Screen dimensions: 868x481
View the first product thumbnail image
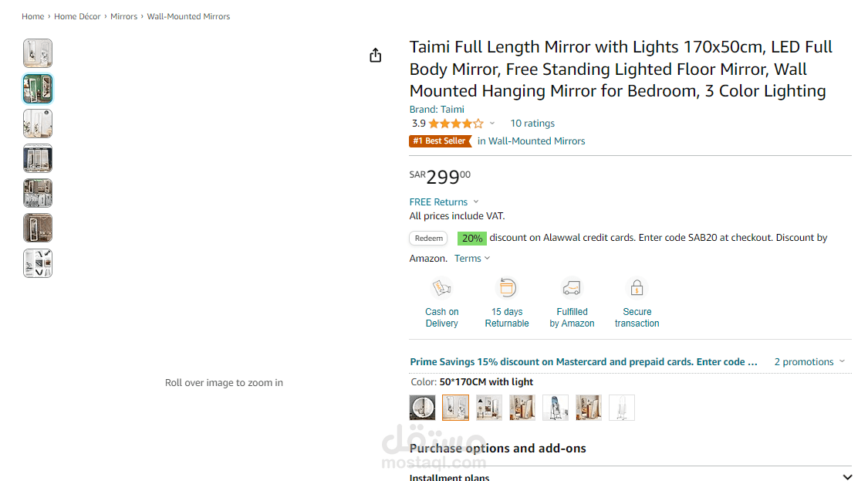[x=38, y=53]
